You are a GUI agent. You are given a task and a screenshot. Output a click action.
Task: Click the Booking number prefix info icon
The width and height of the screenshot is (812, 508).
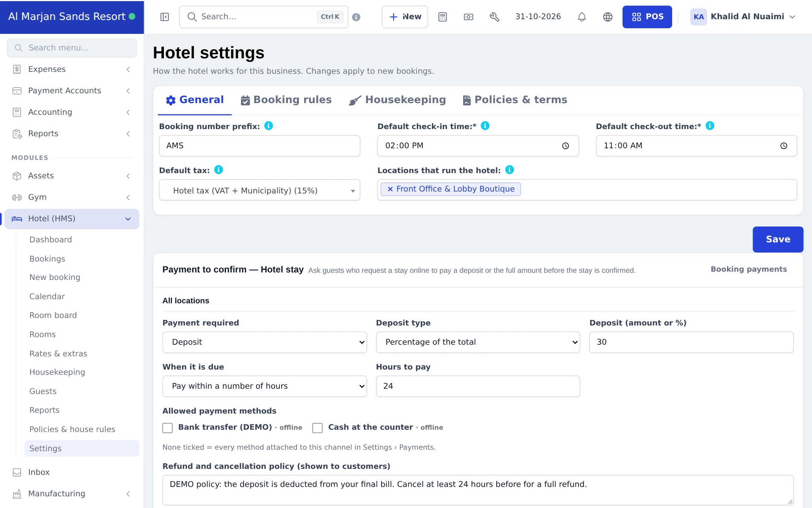(x=268, y=126)
